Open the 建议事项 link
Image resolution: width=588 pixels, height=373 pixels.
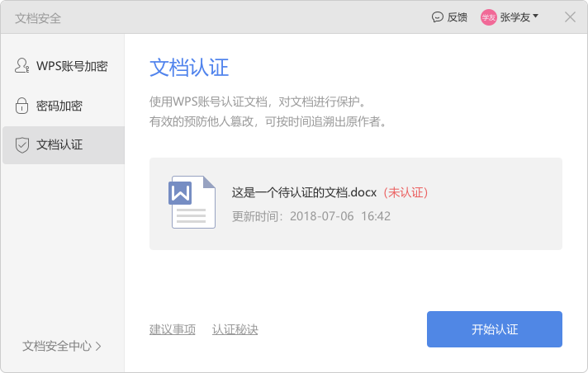point(173,329)
